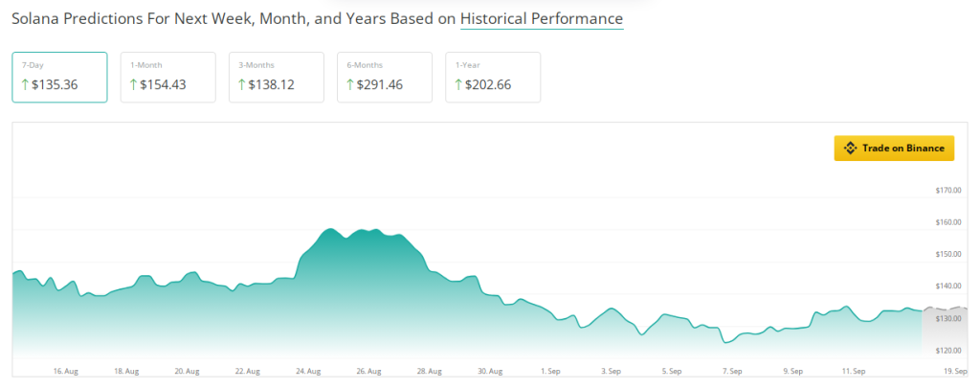980x389 pixels.
Task: Select the 16. Aug axis label
Action: [x=66, y=370]
